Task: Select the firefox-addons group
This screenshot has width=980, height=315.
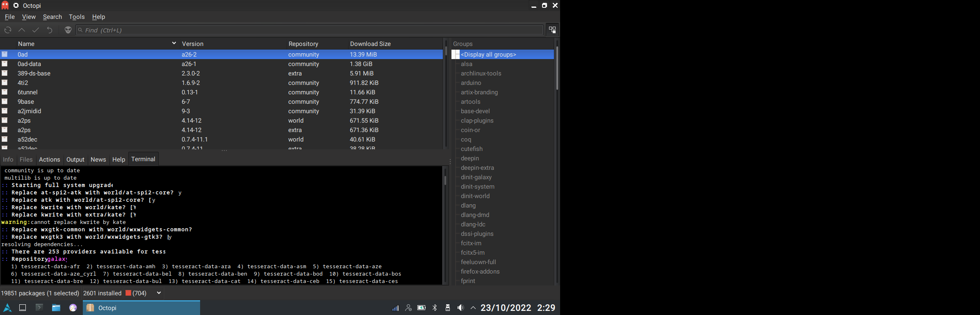Action: tap(480, 271)
